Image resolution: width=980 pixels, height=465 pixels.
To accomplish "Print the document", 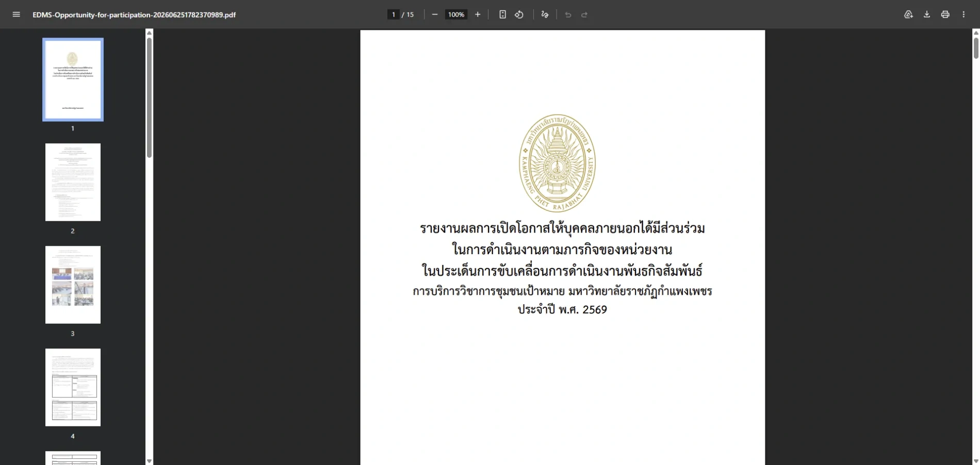I will pyautogui.click(x=945, y=14).
